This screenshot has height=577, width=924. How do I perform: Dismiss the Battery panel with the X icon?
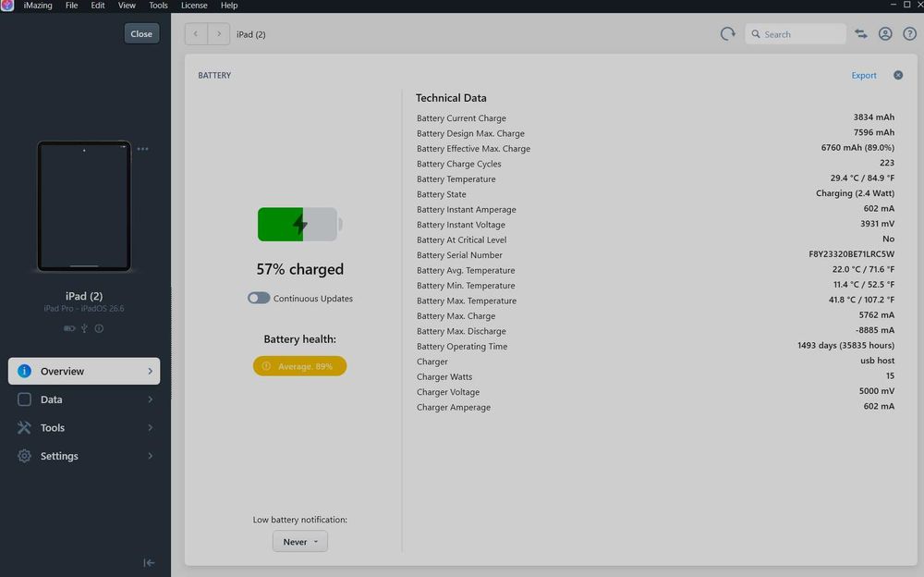click(898, 75)
